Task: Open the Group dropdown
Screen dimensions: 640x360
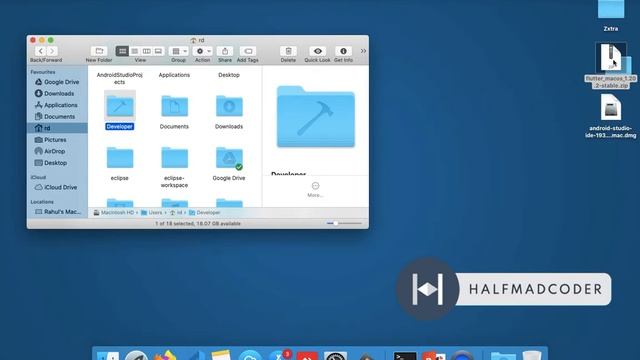Action: coord(179,51)
